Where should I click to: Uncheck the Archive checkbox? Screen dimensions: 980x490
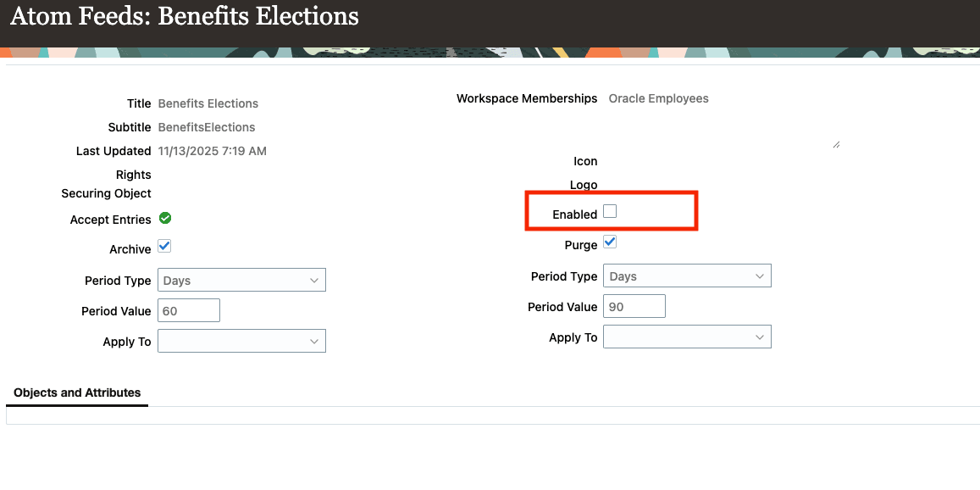[164, 246]
